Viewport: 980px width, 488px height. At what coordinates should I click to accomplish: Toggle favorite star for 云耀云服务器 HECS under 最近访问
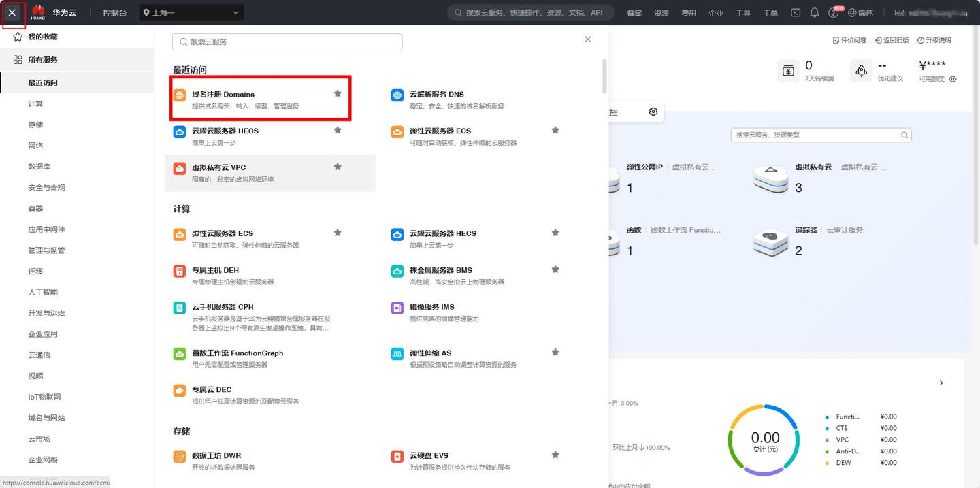point(338,130)
